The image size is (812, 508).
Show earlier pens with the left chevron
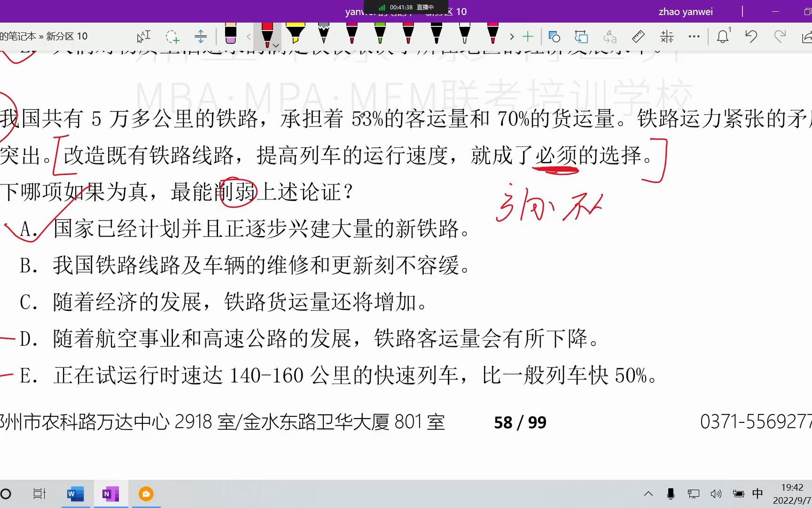pyautogui.click(x=249, y=36)
